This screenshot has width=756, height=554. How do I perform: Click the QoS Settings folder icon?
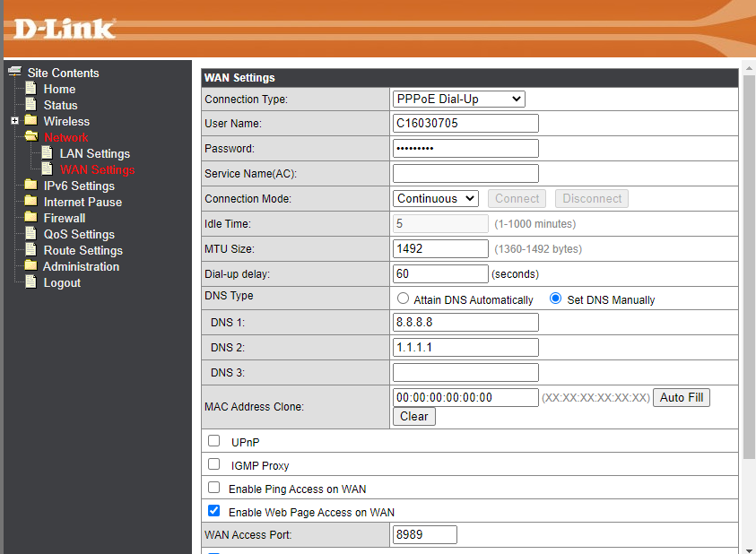pyautogui.click(x=30, y=234)
